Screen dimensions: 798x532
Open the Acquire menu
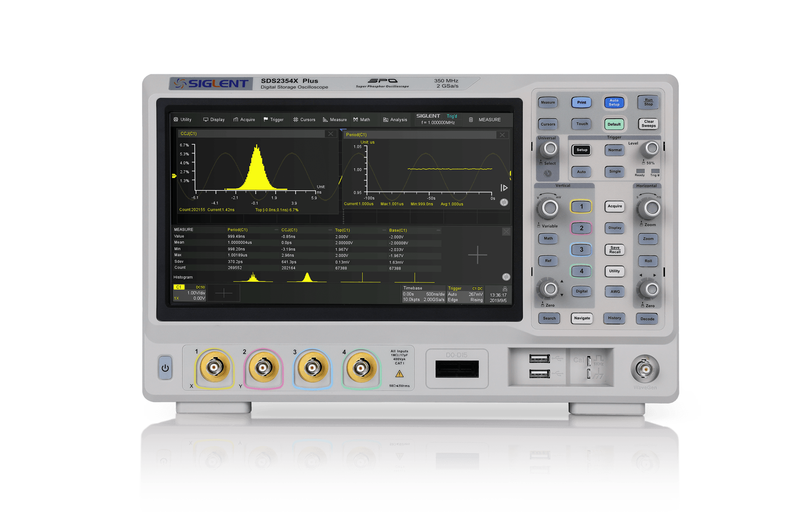245,119
